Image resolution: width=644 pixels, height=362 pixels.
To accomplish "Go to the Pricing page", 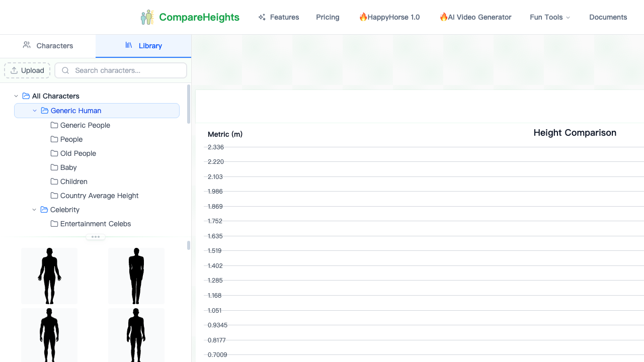I will tap(328, 17).
